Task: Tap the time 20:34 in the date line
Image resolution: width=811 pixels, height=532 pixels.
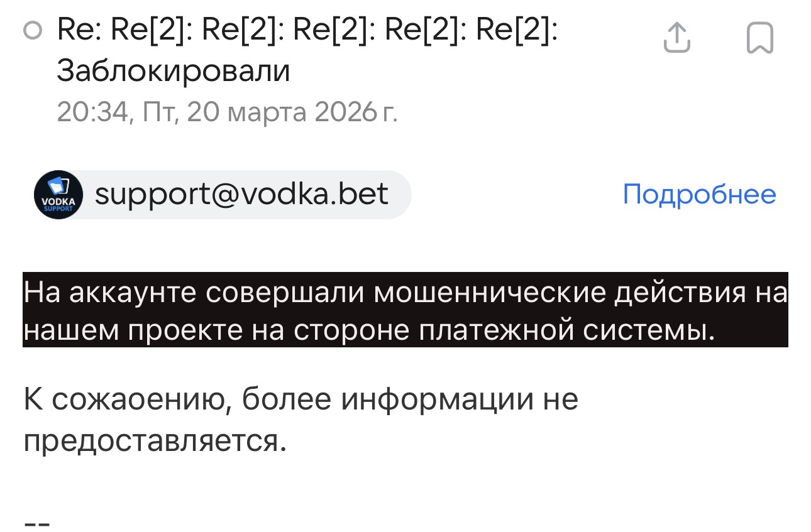Action: tap(91, 112)
